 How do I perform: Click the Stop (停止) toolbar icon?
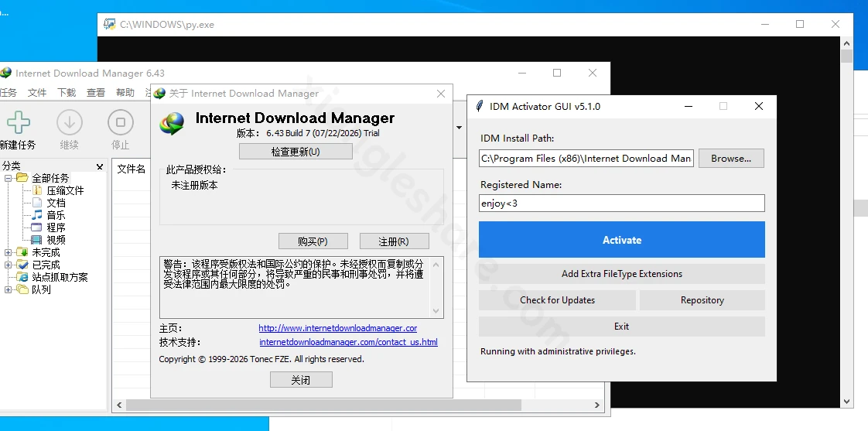121,123
